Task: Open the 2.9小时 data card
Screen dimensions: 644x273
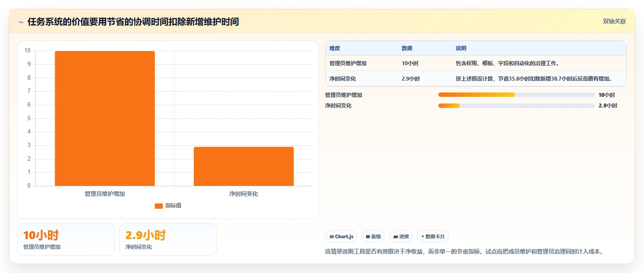Action: click(168, 240)
